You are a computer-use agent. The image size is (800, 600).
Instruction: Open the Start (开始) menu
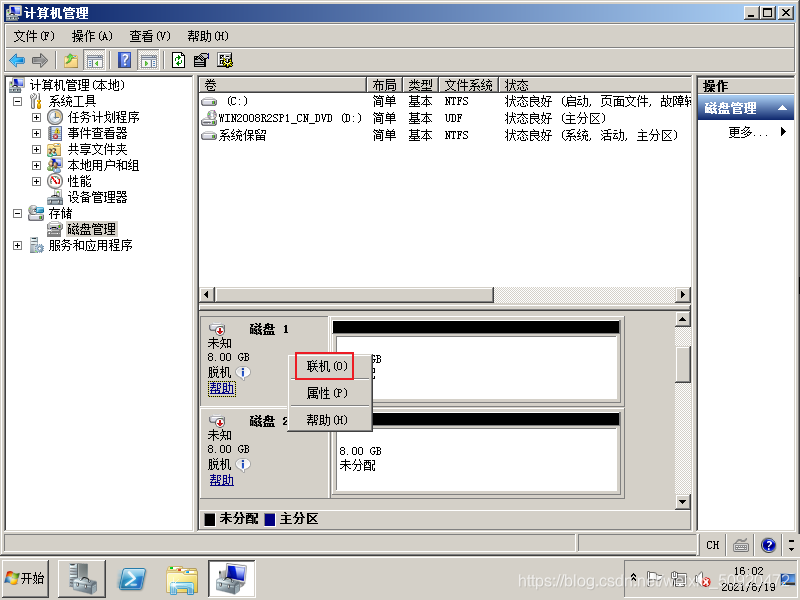pos(25,578)
